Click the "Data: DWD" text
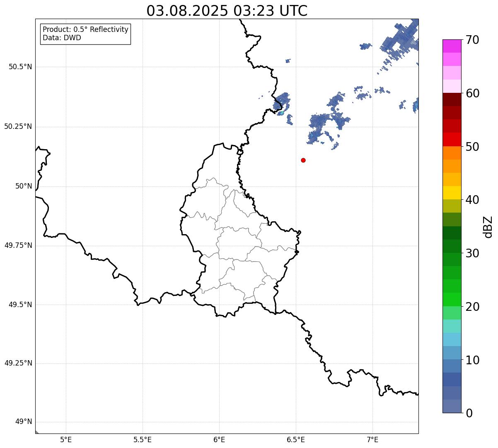This screenshot has height=448, width=498. pyautogui.click(x=62, y=38)
